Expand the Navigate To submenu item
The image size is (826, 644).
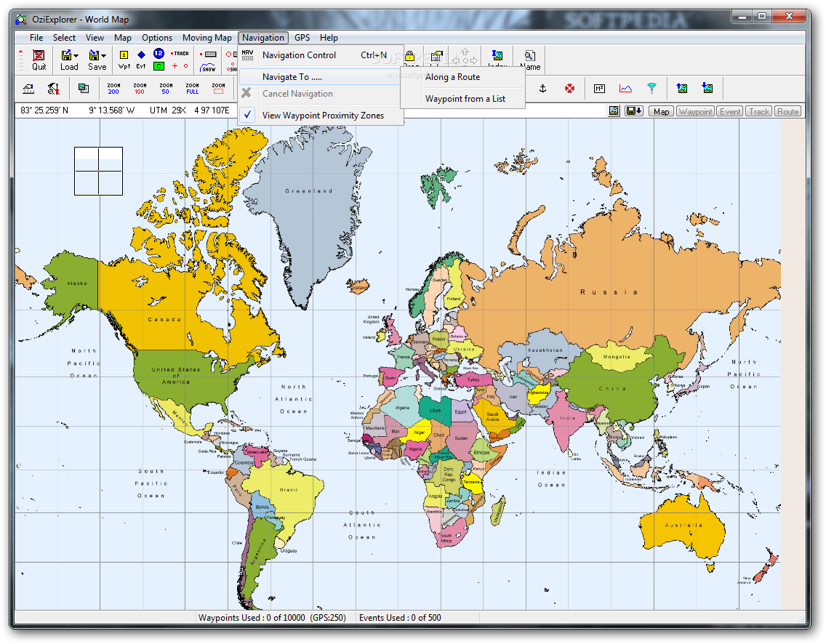click(321, 77)
